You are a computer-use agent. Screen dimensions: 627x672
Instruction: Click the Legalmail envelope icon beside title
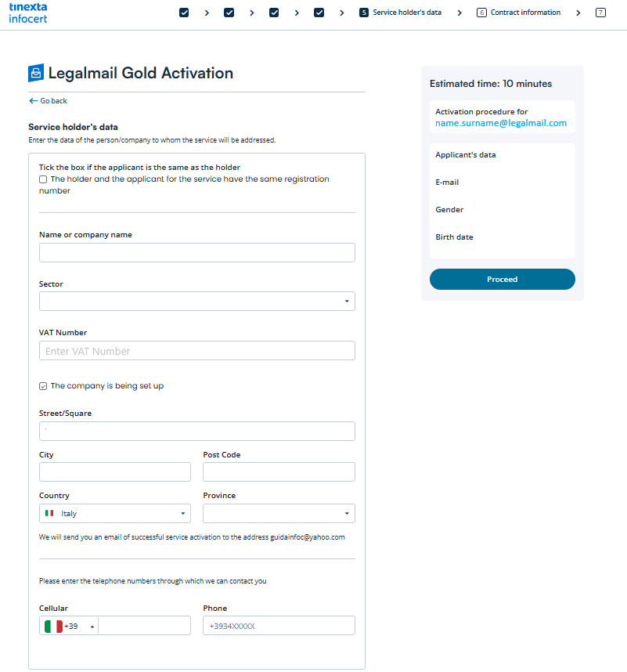point(36,74)
